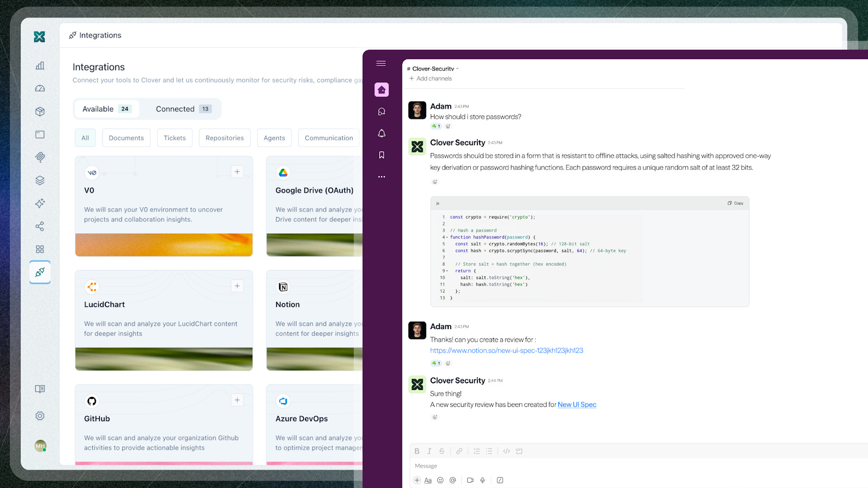The image size is (868, 488).
Task: Open the Clover-Security channel dropdown
Action: 433,69
